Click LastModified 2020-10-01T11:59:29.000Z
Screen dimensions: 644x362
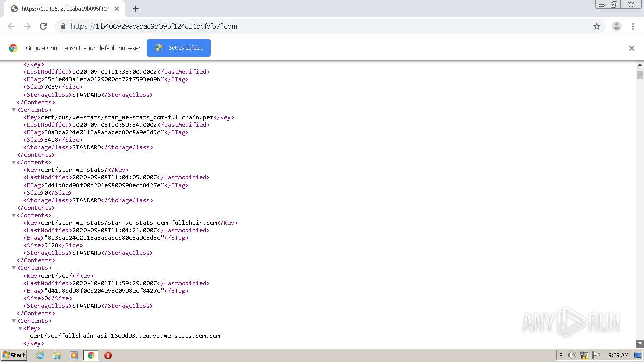[115, 283]
